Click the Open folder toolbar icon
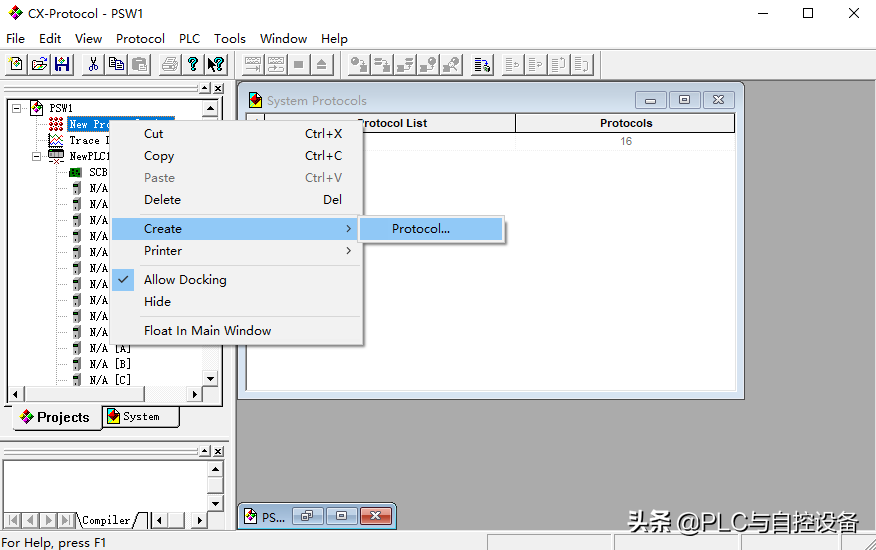This screenshot has height=550, width=876. (39, 64)
